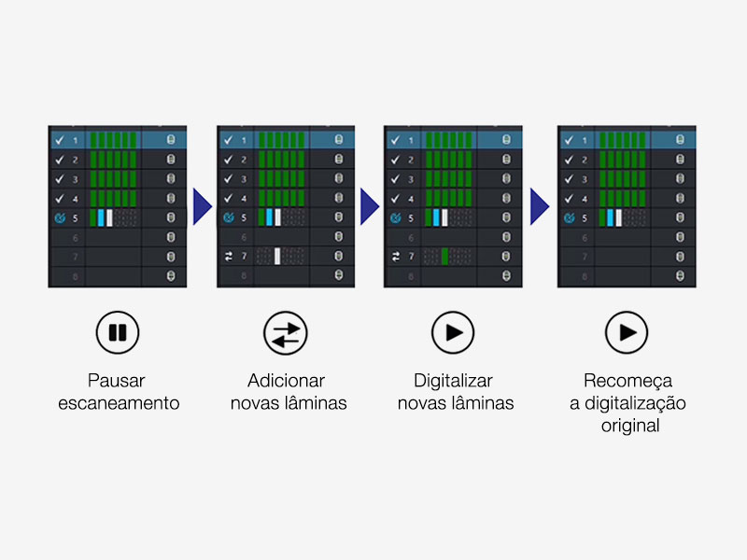Image resolution: width=747 pixels, height=560 pixels.
Task: Toggle checkmark on row 2 in first panel
Action: pos(59,160)
